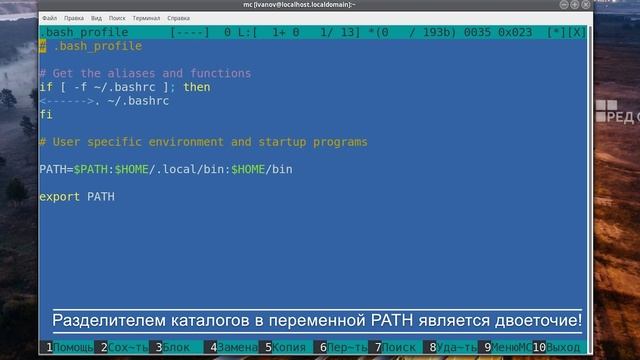Click '/.local/bin:' in the PATH line
Viewport: 640px width, 360px height.
(x=190, y=169)
